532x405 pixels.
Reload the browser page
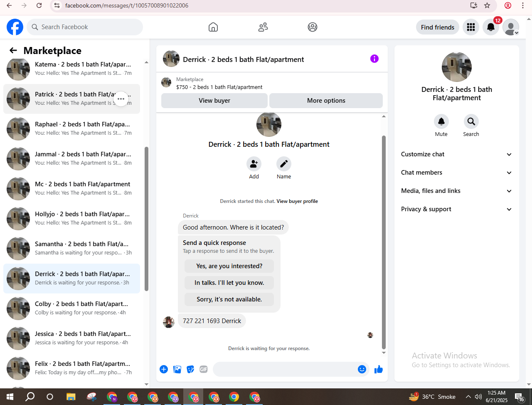point(39,5)
